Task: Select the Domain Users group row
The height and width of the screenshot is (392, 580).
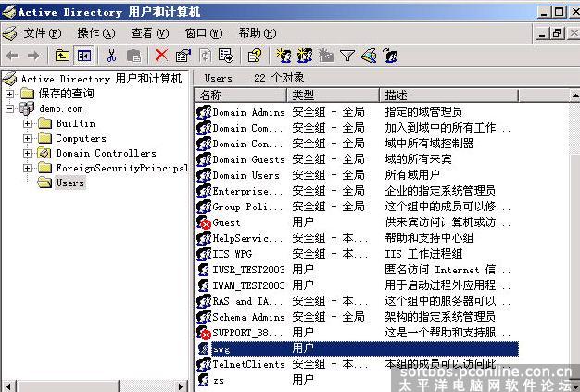Action: pos(357,175)
